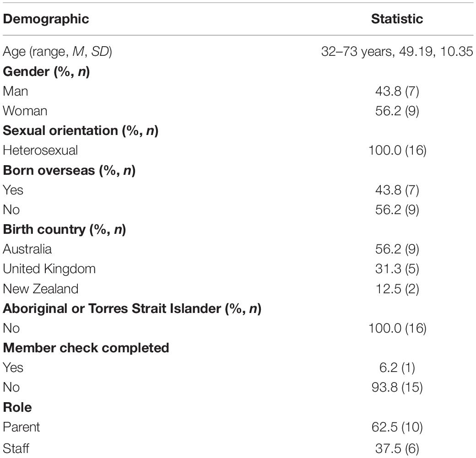Click the Born overseas heading

(69, 170)
